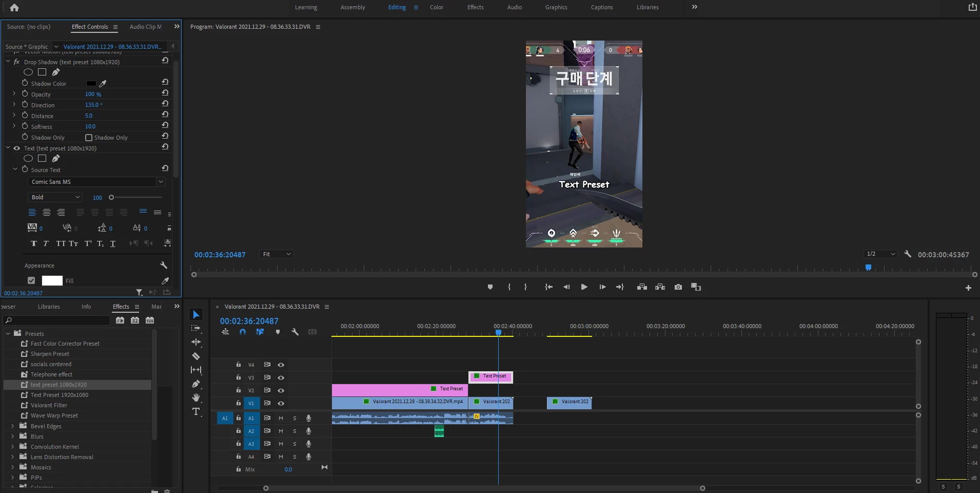The width and height of the screenshot is (980, 493).
Task: Click the Extract button in Program monitor
Action: [x=660, y=287]
